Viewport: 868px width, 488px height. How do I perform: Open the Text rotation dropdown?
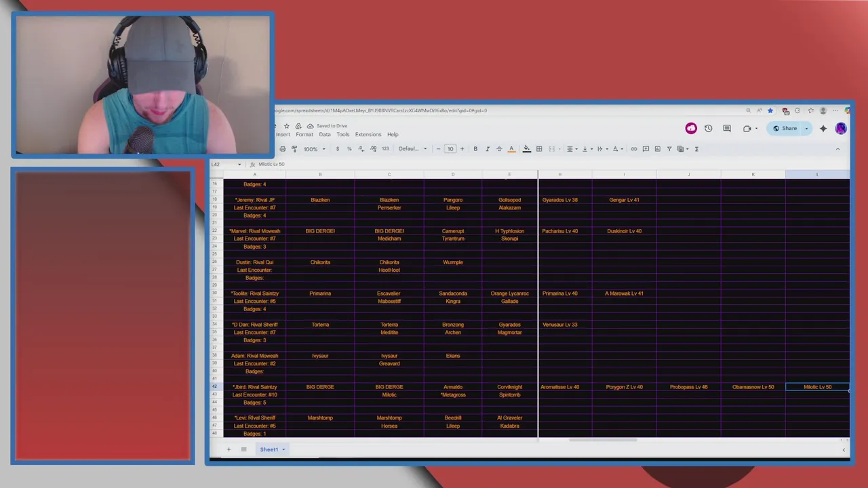click(x=617, y=149)
